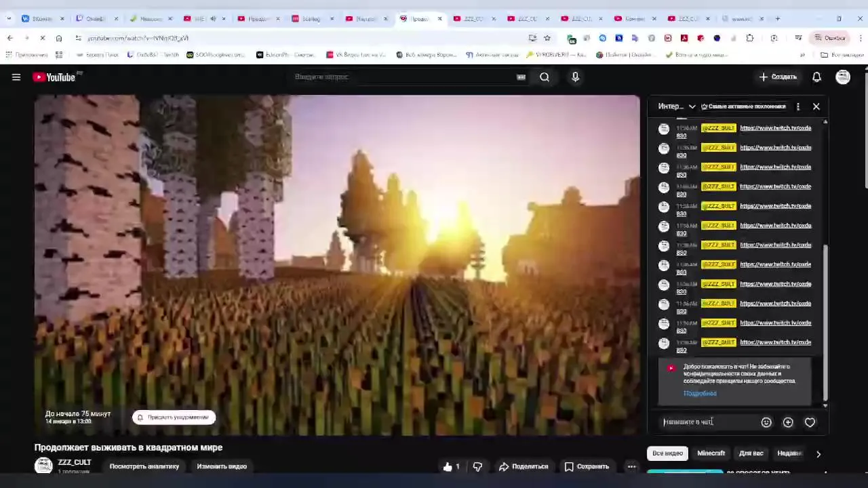Open the bottom twitch.tv link in chat
868x488 pixels.
pos(775,342)
